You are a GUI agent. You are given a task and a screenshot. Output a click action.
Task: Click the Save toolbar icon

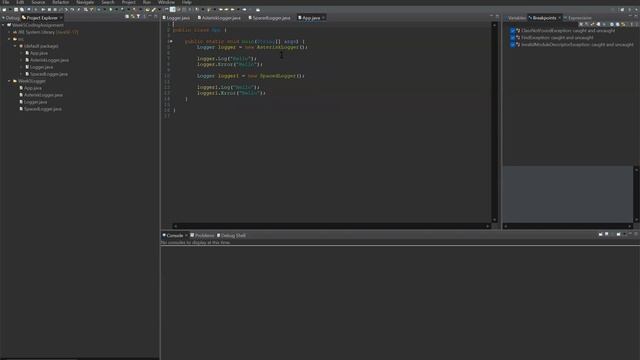point(16,9)
